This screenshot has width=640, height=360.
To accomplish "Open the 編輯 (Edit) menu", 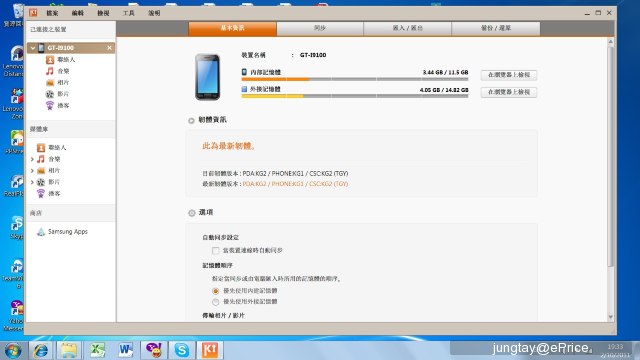I will [78, 13].
